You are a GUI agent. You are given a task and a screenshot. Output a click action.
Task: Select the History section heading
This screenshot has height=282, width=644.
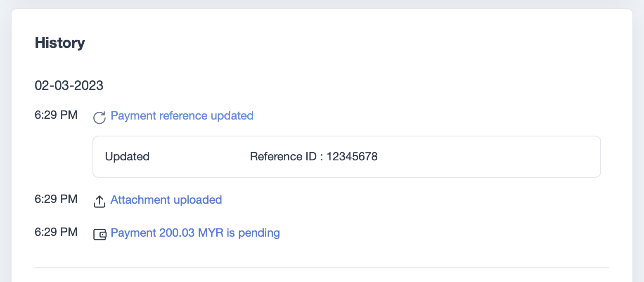click(x=60, y=43)
